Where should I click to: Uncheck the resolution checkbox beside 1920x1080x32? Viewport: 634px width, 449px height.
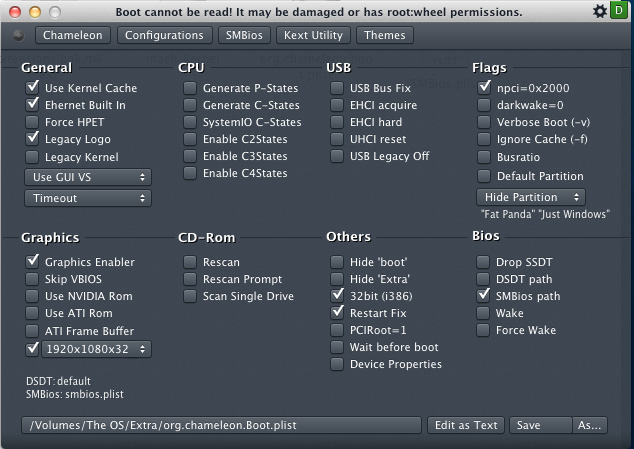[x=32, y=348]
